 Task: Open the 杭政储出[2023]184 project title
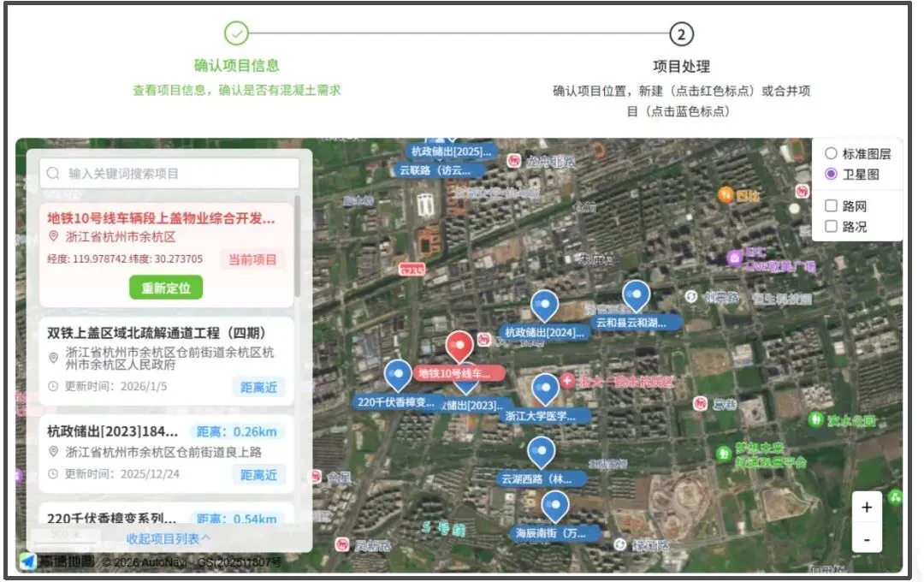(x=112, y=431)
